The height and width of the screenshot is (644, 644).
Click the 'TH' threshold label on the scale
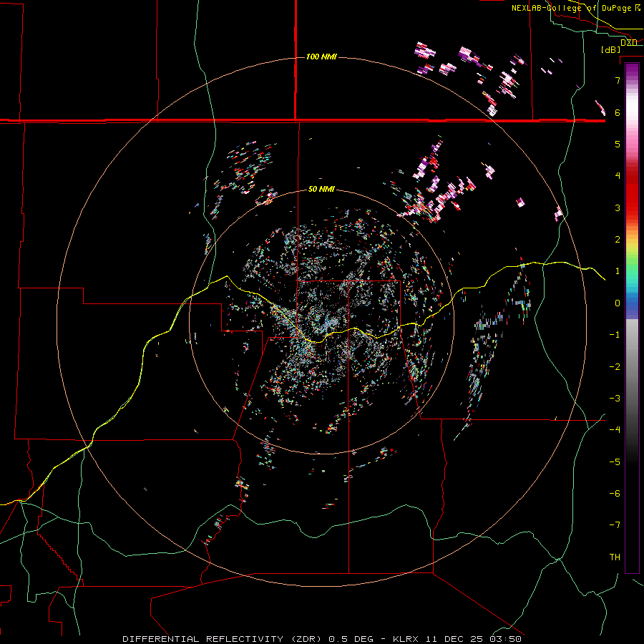[615, 557]
